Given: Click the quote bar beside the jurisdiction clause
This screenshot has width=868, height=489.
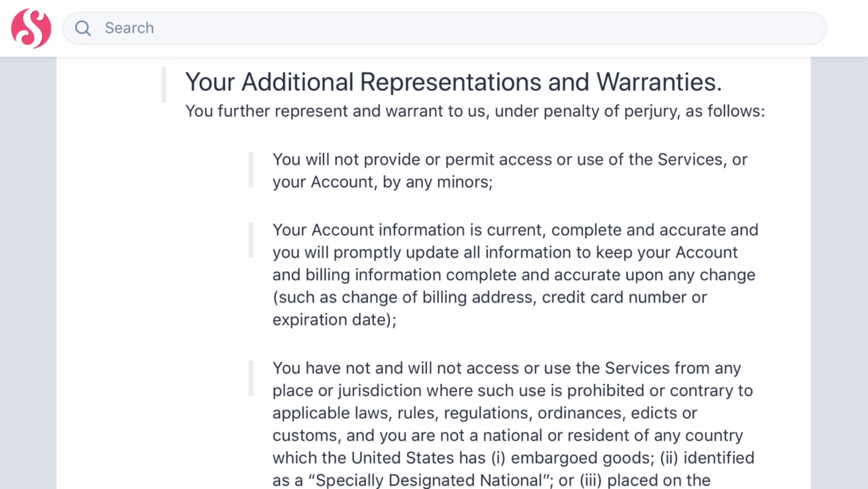Looking at the screenshot, I should click(x=251, y=378).
